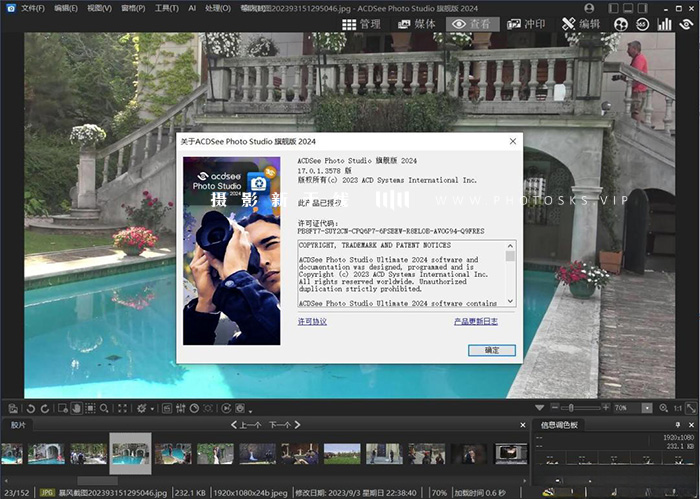Click scroll-up arrow in copyright notices box
The image size is (700, 499).
pyautogui.click(x=510, y=246)
